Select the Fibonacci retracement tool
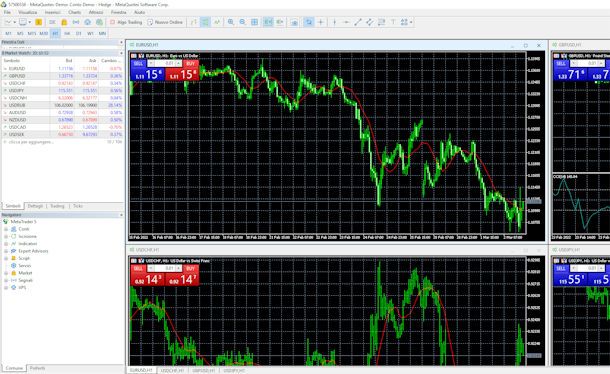The height and width of the screenshot is (374, 610). (x=382, y=22)
